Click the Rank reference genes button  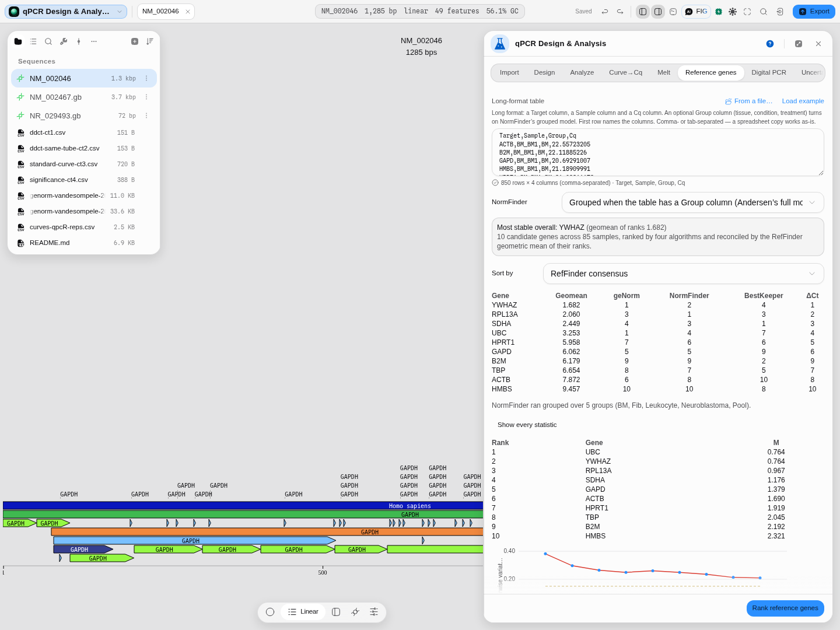click(x=785, y=608)
